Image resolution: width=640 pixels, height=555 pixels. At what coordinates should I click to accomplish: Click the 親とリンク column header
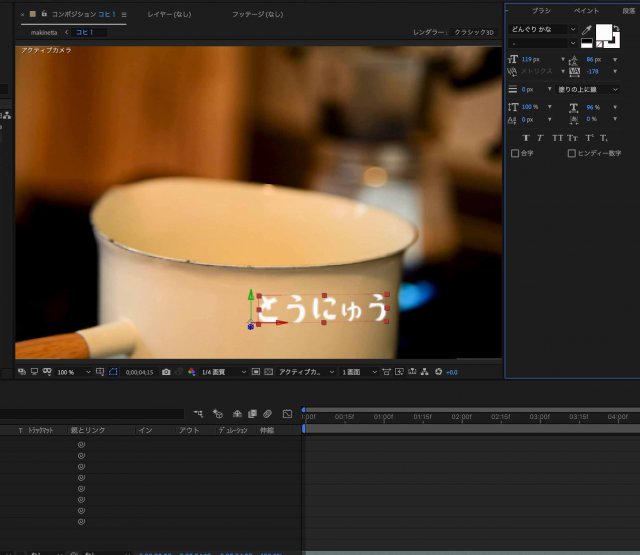tap(88, 430)
